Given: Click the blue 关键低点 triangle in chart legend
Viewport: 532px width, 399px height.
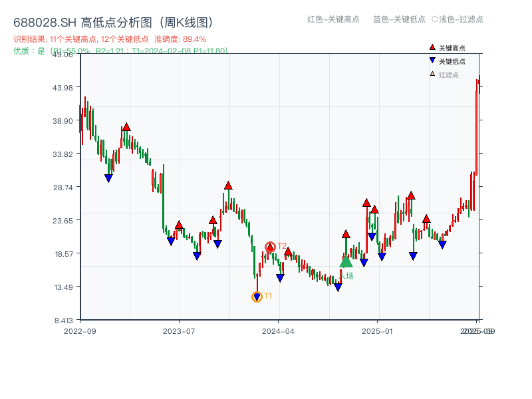Looking at the screenshot, I should coord(432,61).
